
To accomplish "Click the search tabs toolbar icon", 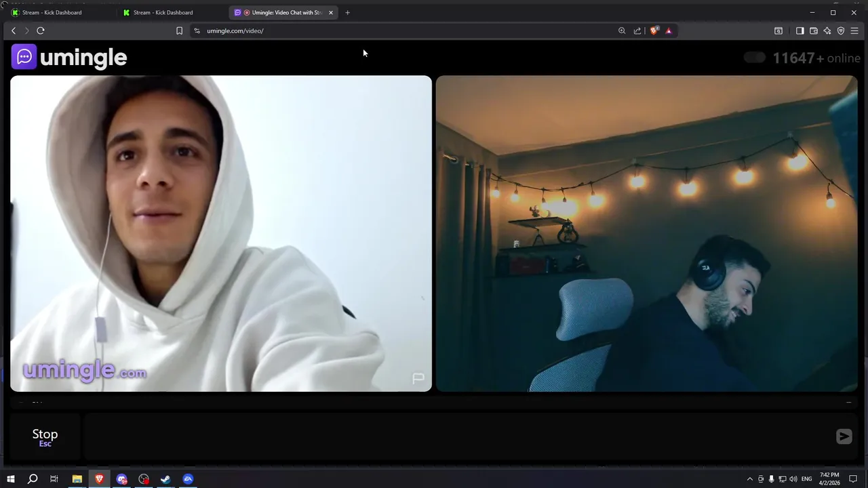I will tap(778, 30).
